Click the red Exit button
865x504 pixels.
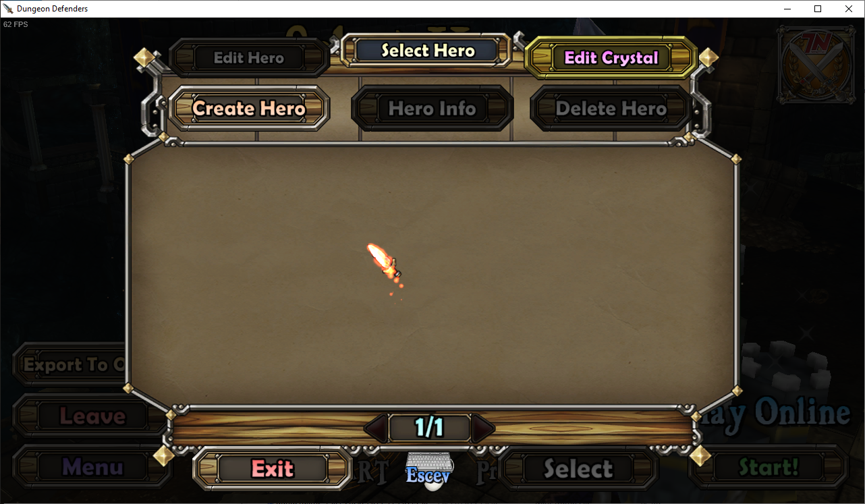pyautogui.click(x=273, y=468)
